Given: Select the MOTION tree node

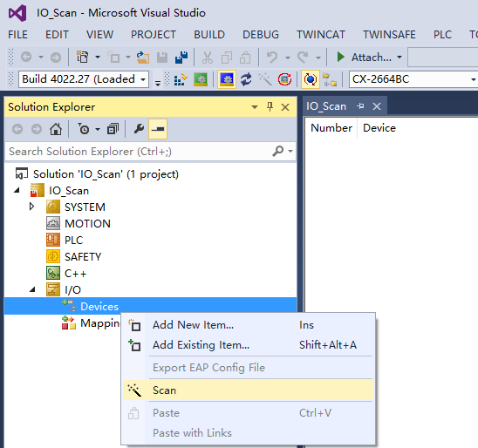Looking at the screenshot, I should coord(87,223).
